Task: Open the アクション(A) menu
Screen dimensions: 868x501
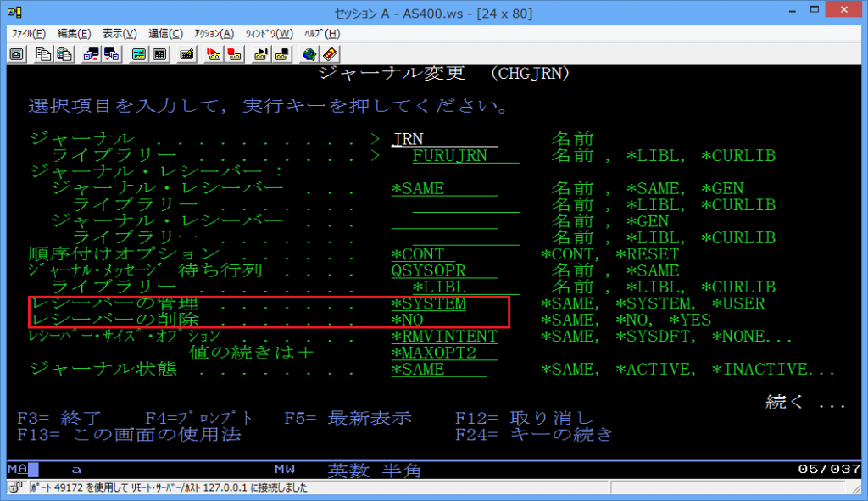Action: (214, 34)
